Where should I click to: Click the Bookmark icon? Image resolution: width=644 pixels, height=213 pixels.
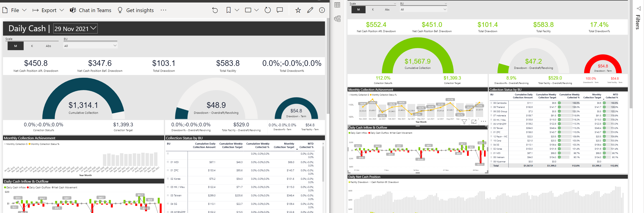coord(228,10)
